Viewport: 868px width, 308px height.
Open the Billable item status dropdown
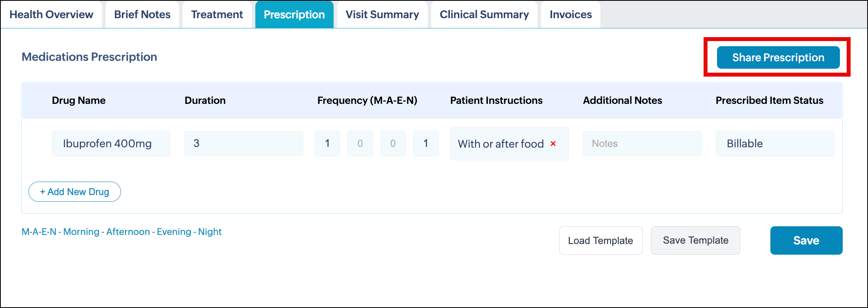775,144
